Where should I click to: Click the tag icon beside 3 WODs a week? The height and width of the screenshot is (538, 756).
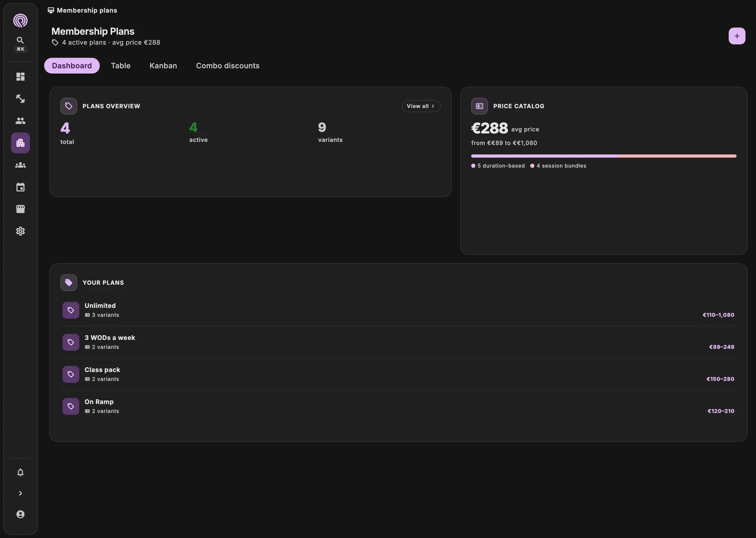(x=71, y=342)
